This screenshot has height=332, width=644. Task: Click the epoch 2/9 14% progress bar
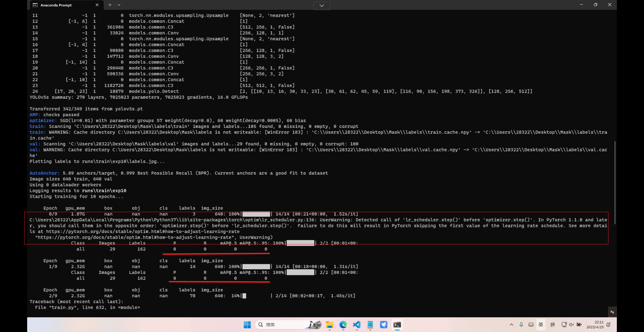(256, 296)
